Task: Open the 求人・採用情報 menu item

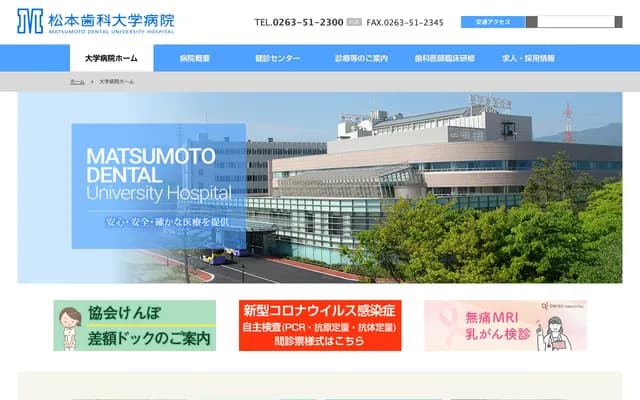Action: coord(528,58)
